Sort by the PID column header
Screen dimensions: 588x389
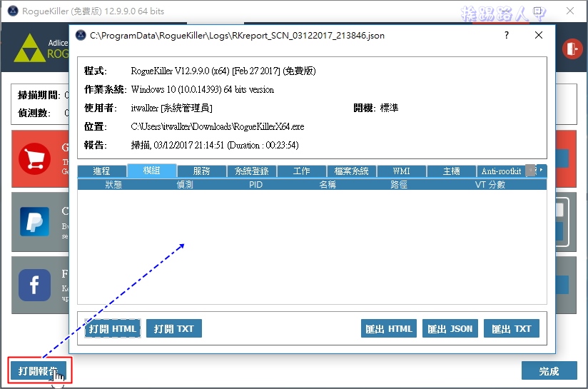pyautogui.click(x=255, y=185)
